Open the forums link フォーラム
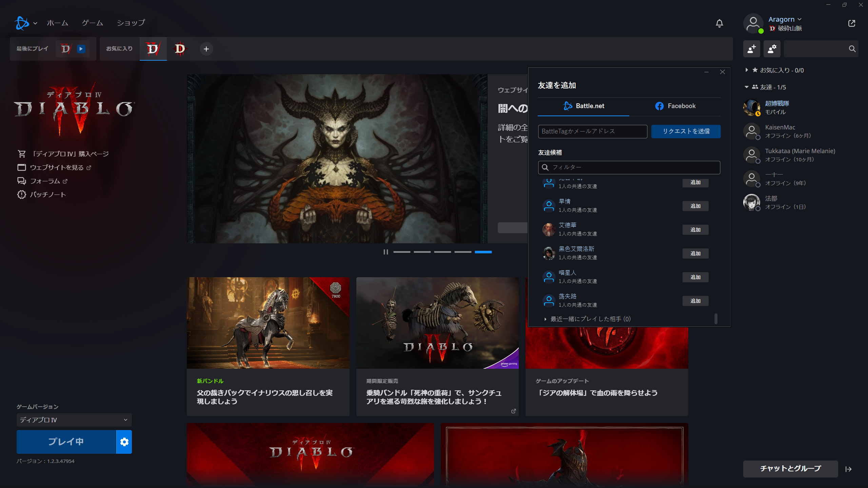The width and height of the screenshot is (868, 488). point(42,181)
